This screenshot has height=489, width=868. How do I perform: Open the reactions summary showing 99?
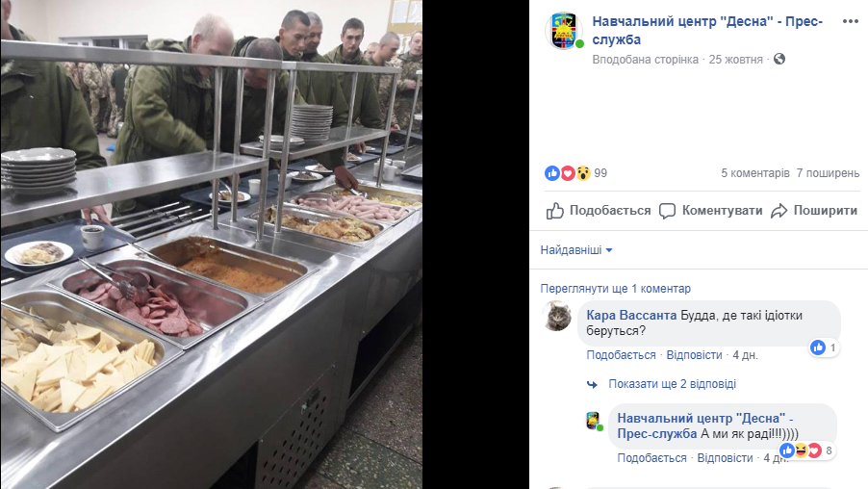pos(575,173)
